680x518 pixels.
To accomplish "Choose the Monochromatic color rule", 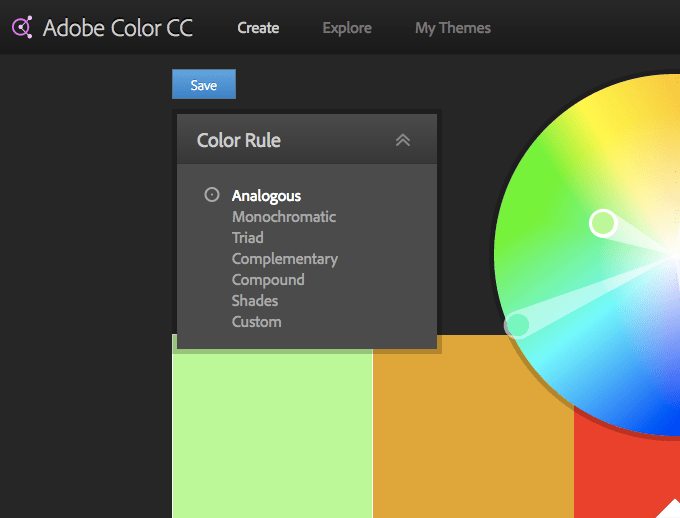I will click(284, 217).
